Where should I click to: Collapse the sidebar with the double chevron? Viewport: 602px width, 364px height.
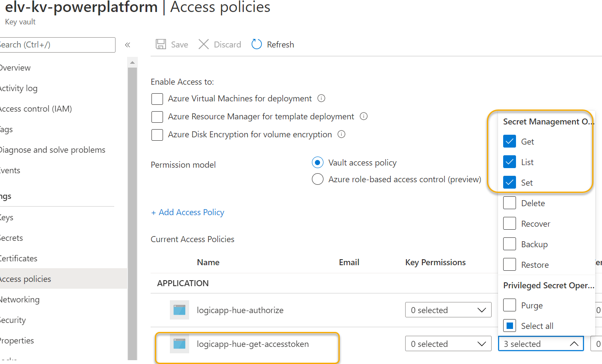[128, 45]
